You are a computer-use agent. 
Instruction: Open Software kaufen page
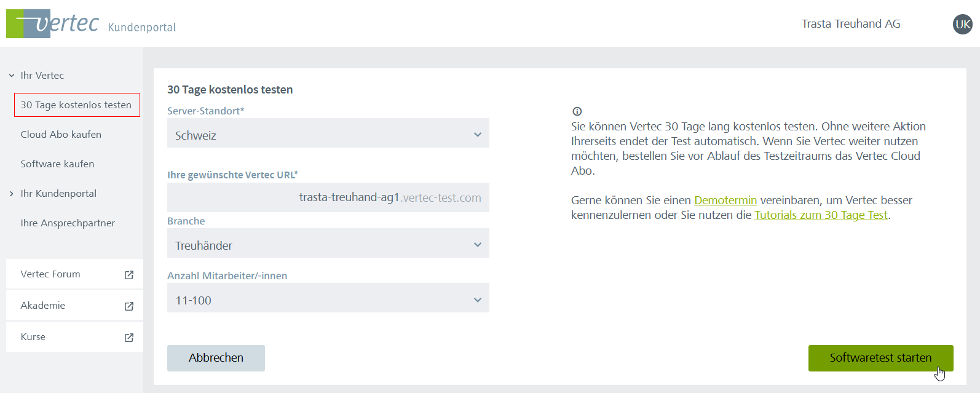[57, 164]
